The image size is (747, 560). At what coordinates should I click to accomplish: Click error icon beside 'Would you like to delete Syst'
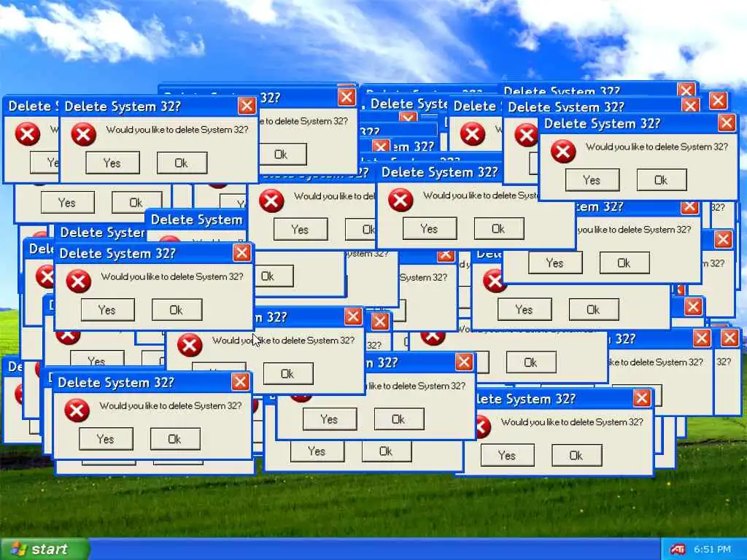click(x=400, y=200)
